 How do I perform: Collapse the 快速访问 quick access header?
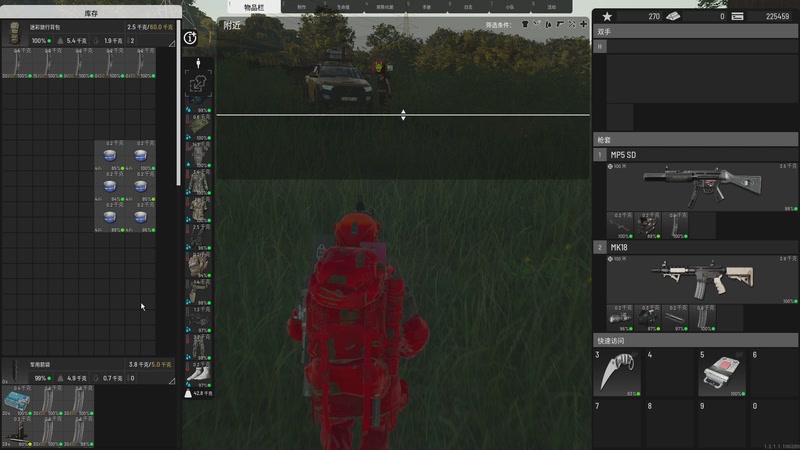[x=695, y=340]
